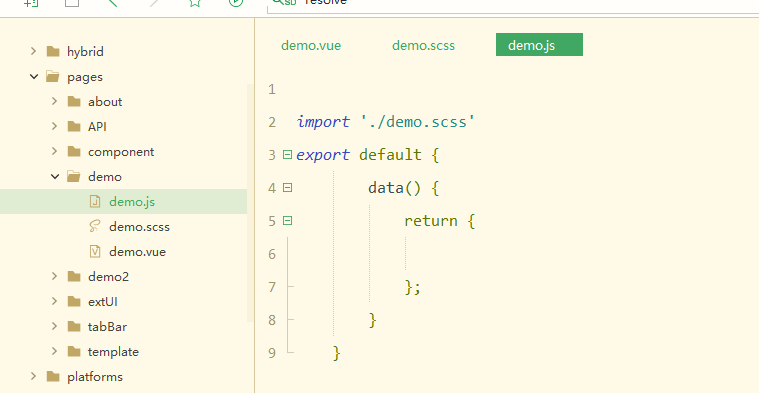Screen dimensions: 759x393
Task: Expand the tabBar folder chevron
Action: click(54, 326)
